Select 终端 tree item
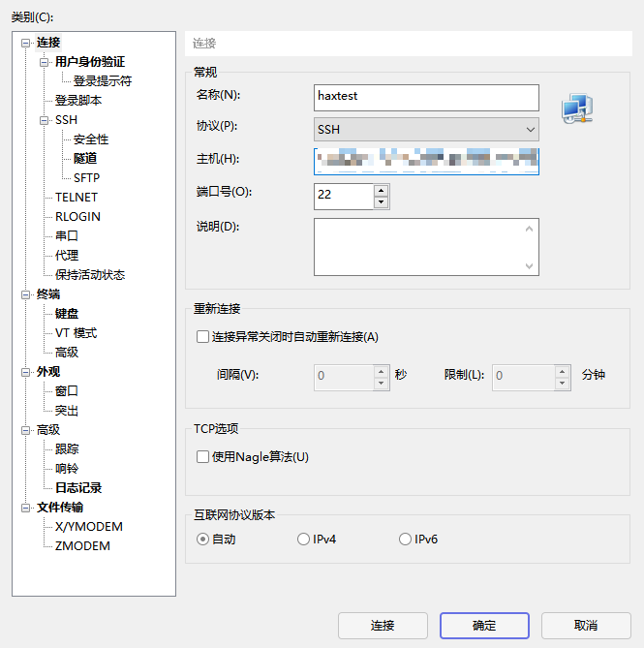 tap(48, 294)
